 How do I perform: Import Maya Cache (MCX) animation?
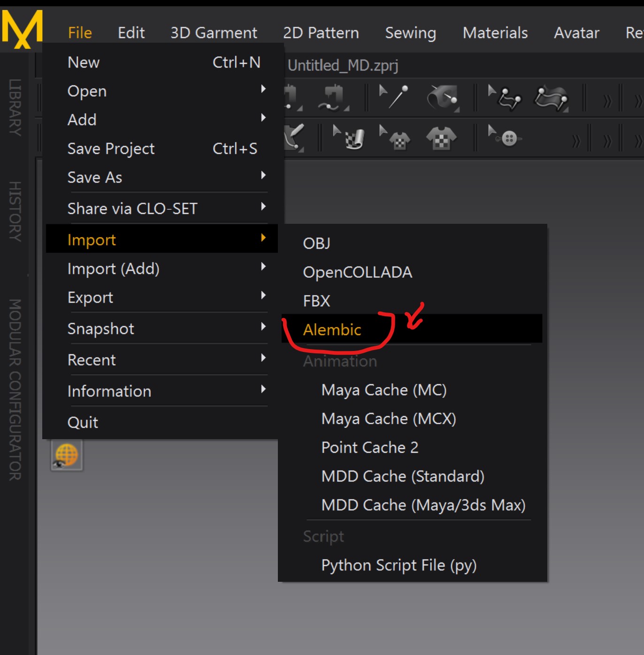click(x=412, y=419)
